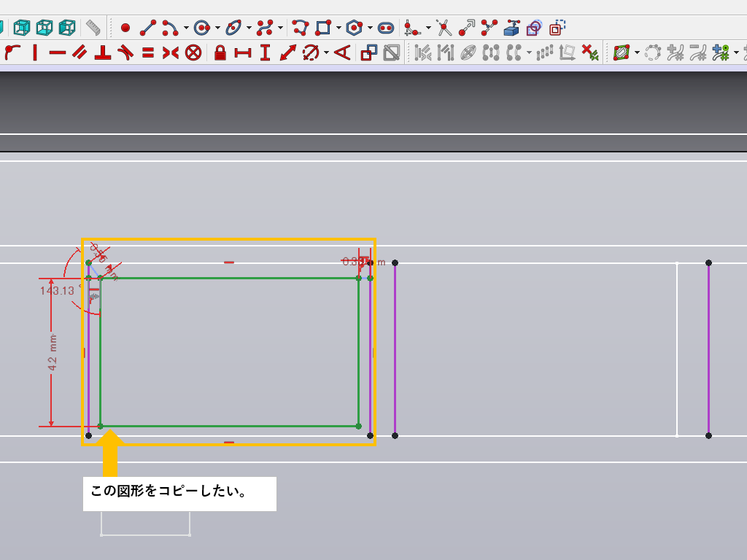Select the Trim Edge tool

[444, 28]
